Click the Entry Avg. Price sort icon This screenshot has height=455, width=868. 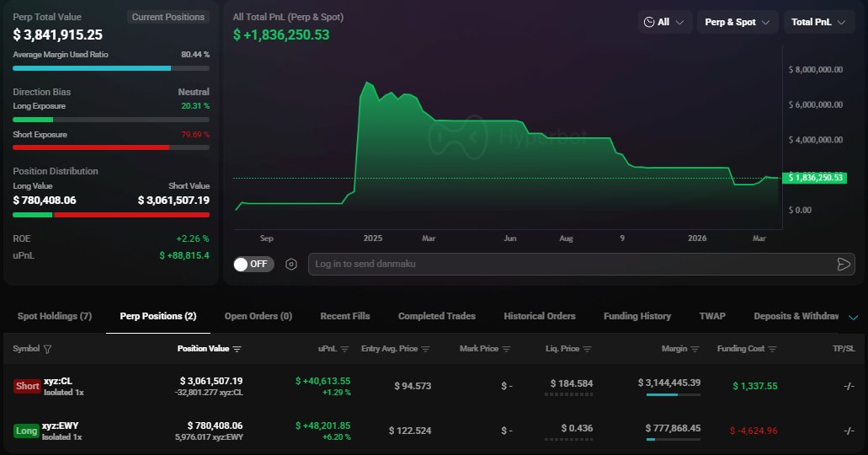[425, 349]
